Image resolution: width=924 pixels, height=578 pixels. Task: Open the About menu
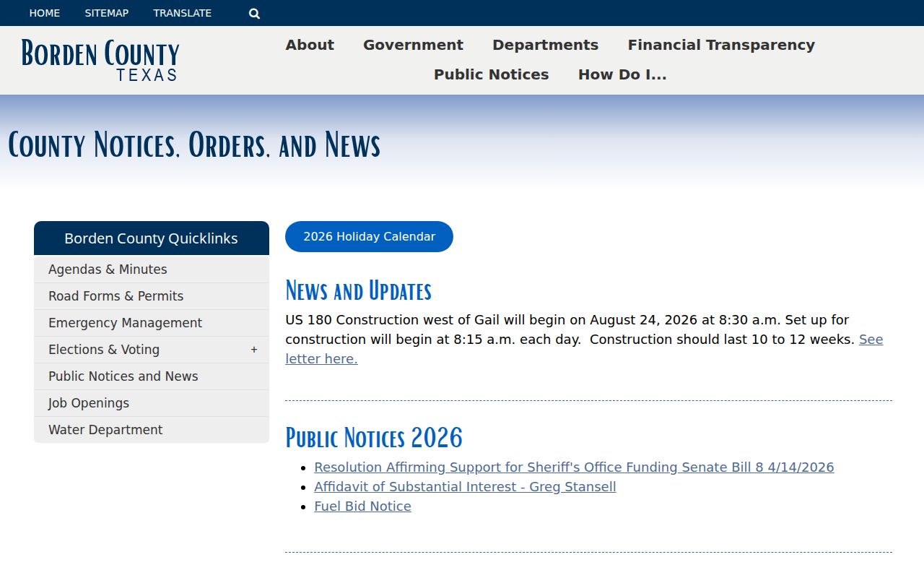pos(310,45)
